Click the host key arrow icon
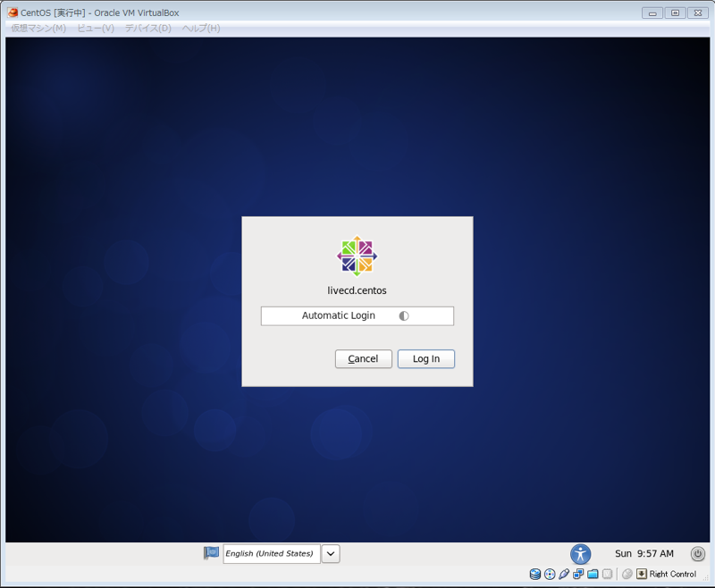 point(642,574)
